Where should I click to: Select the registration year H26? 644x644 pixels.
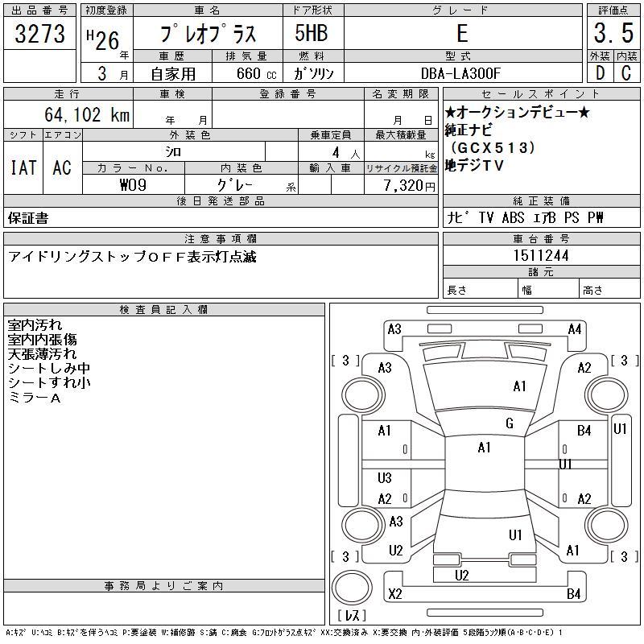pyautogui.click(x=103, y=40)
